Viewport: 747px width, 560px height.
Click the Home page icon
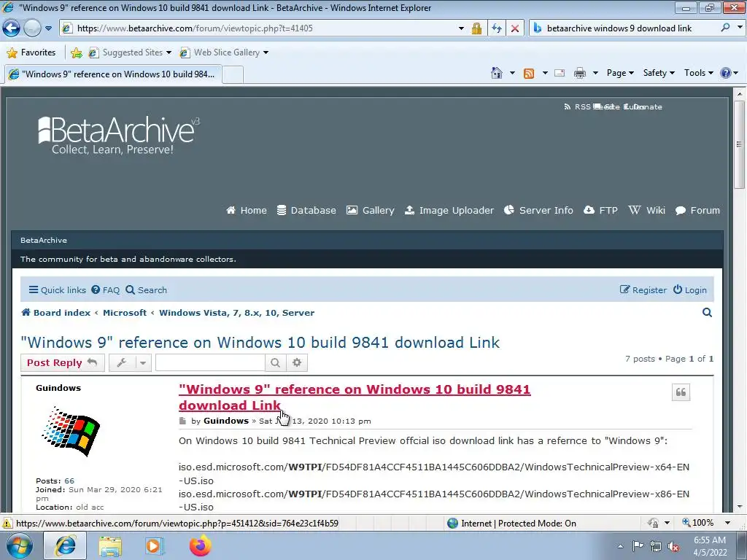[x=496, y=73]
